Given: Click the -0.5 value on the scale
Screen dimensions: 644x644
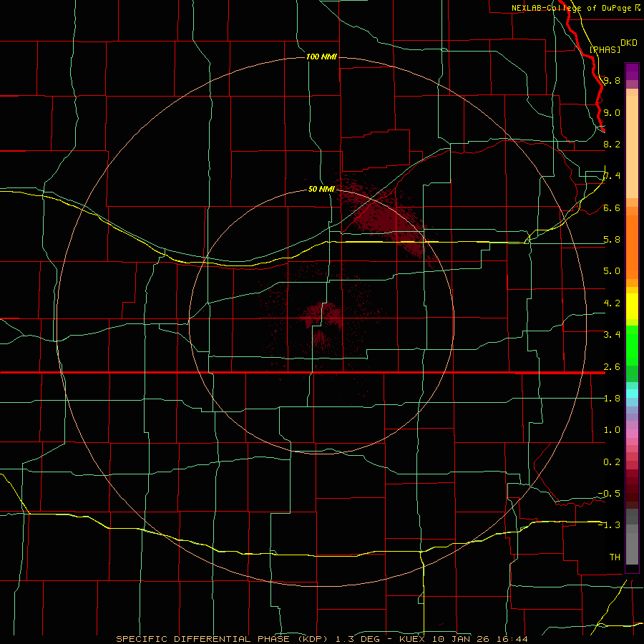Looking at the screenshot, I should (x=609, y=494).
